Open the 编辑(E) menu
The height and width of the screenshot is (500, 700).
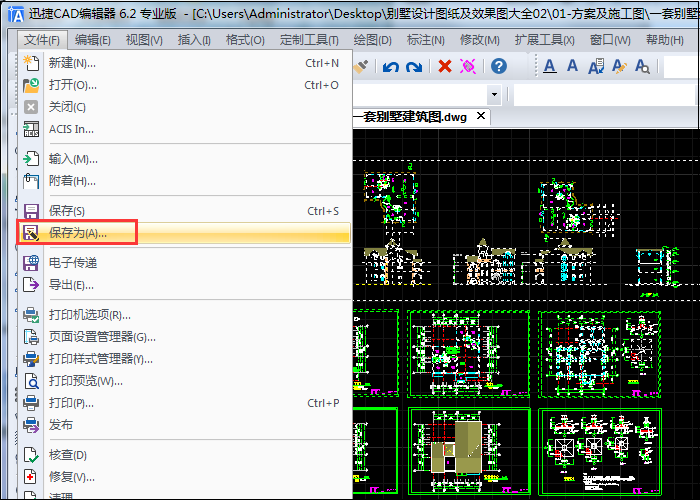pos(93,40)
